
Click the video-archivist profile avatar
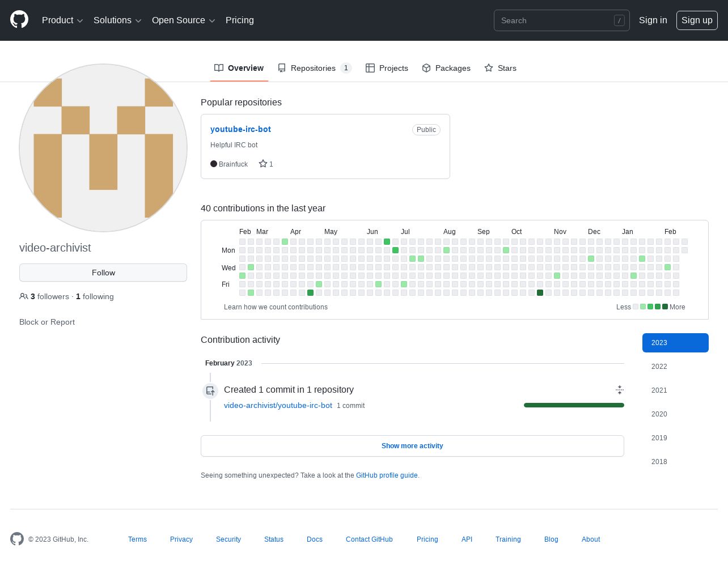click(x=103, y=148)
